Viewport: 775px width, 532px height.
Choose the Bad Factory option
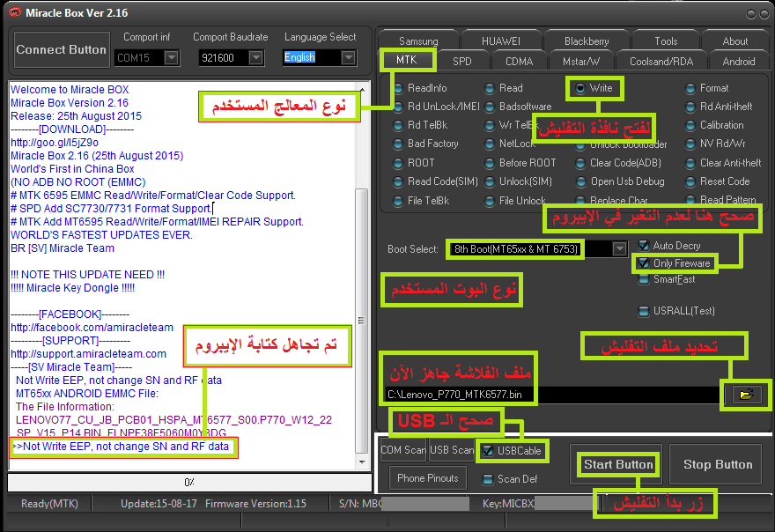(398, 144)
